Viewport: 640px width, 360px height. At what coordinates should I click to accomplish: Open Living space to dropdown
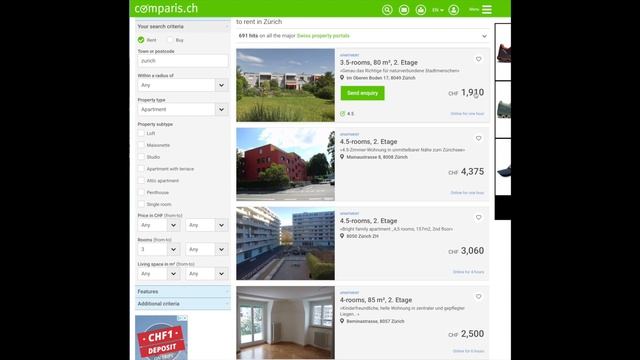(x=207, y=274)
